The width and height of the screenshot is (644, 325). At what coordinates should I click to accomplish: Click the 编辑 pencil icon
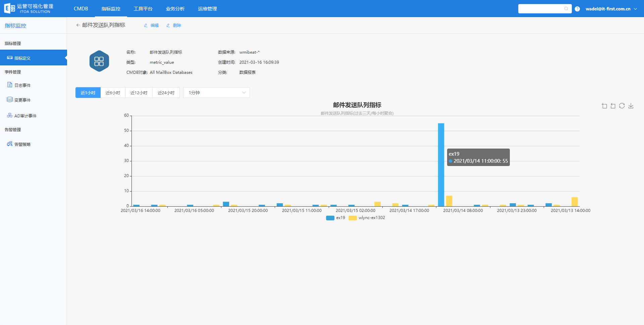tap(146, 25)
